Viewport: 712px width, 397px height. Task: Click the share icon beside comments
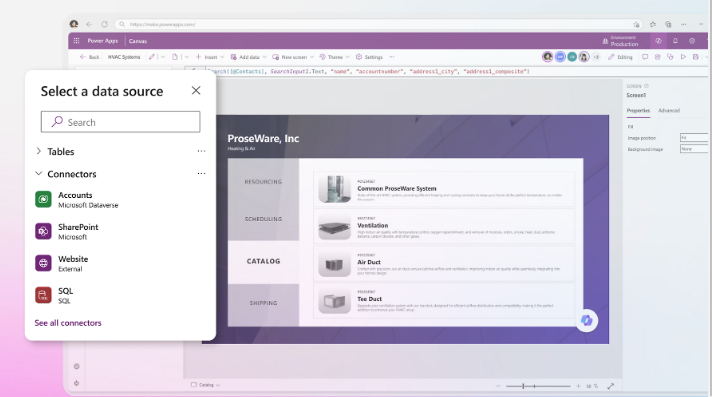click(658, 57)
